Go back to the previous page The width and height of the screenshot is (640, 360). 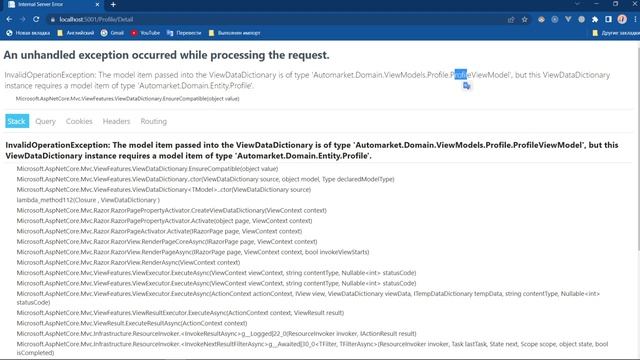point(9,19)
